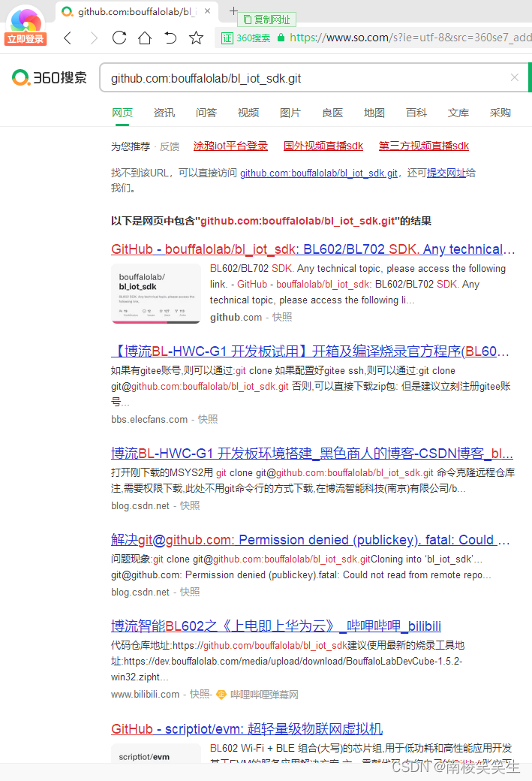
Task: Switch to the 地图 tab
Action: click(374, 113)
